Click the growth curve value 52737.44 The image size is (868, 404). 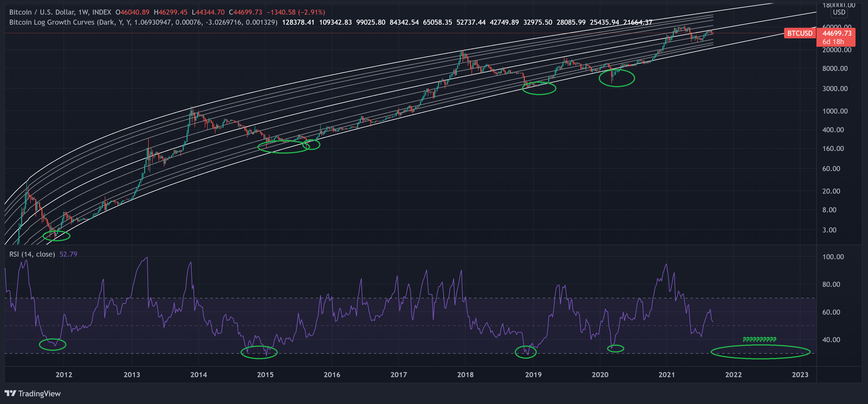471,22
